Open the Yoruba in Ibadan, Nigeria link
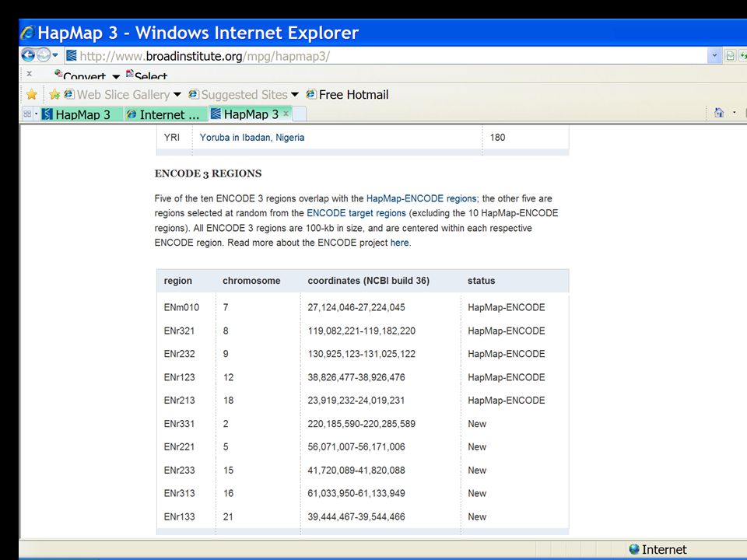The width and height of the screenshot is (747, 560). coord(251,138)
